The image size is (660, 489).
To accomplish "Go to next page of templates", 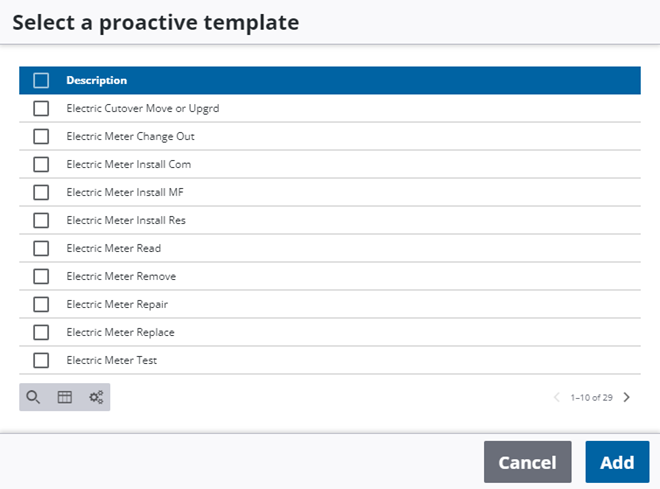I will (627, 397).
